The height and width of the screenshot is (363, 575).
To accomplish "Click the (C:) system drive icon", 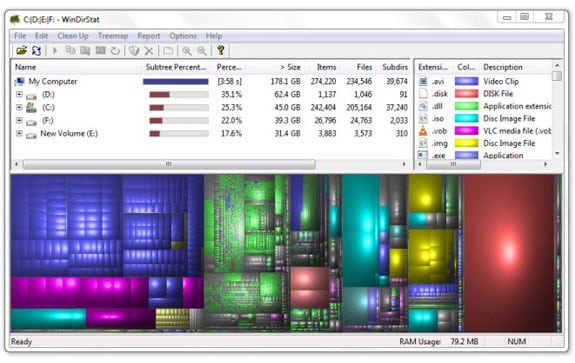I will 31,107.
